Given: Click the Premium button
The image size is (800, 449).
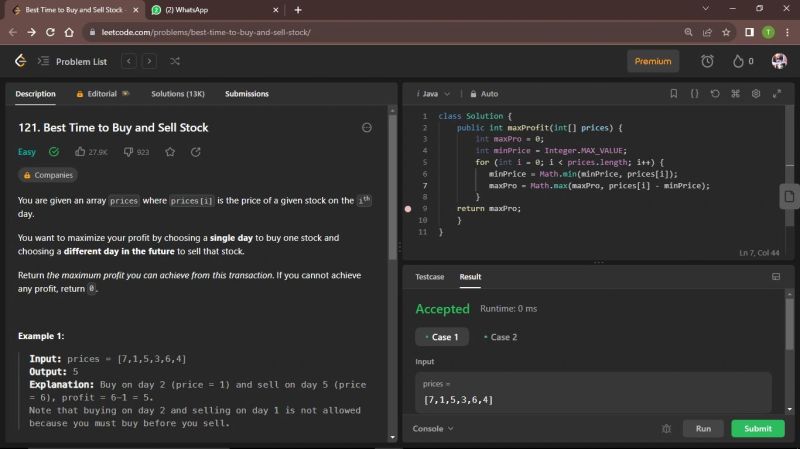Looking at the screenshot, I should (x=653, y=61).
